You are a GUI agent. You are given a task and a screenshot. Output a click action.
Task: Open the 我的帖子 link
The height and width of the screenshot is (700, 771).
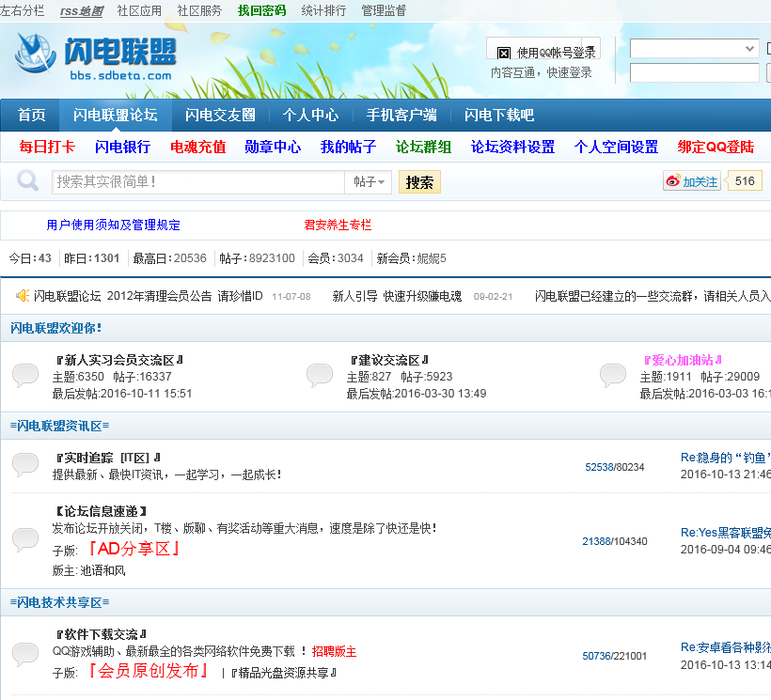coord(348,147)
